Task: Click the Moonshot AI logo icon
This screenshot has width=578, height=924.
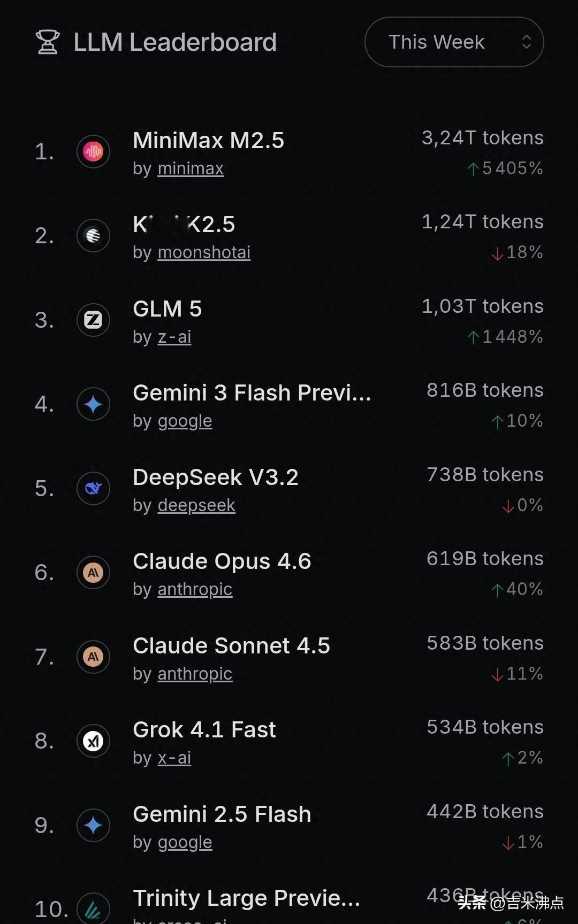Action: point(93,236)
